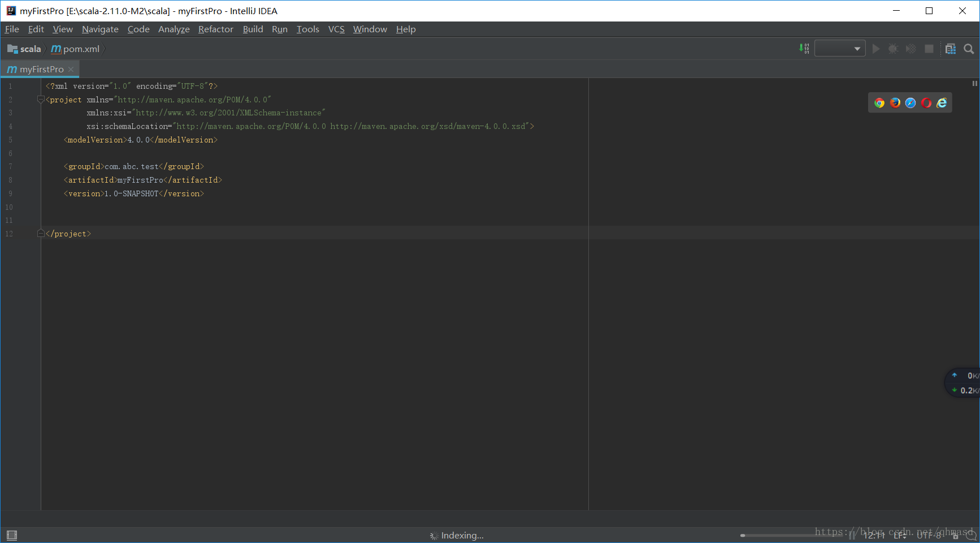Open pom.xml in Chrome browser
980x543 pixels.
879,103
